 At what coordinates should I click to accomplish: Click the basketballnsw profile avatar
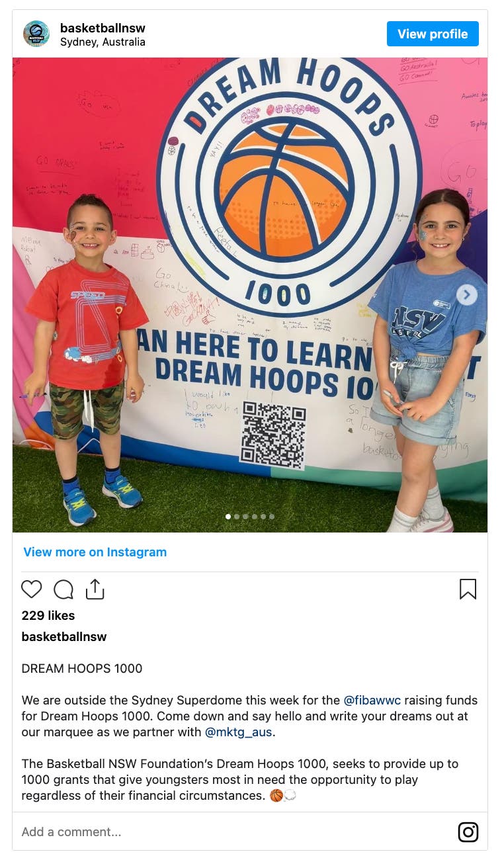(36, 34)
